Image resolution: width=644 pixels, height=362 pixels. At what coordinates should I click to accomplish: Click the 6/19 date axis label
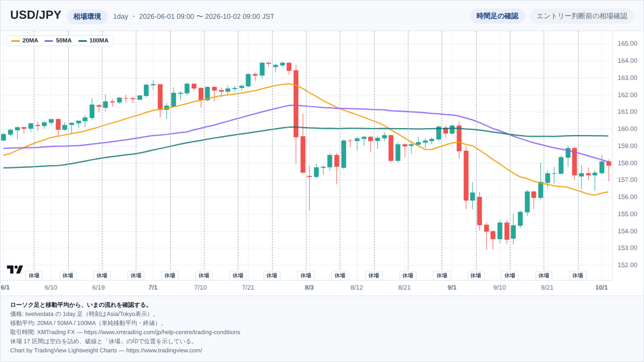click(98, 287)
